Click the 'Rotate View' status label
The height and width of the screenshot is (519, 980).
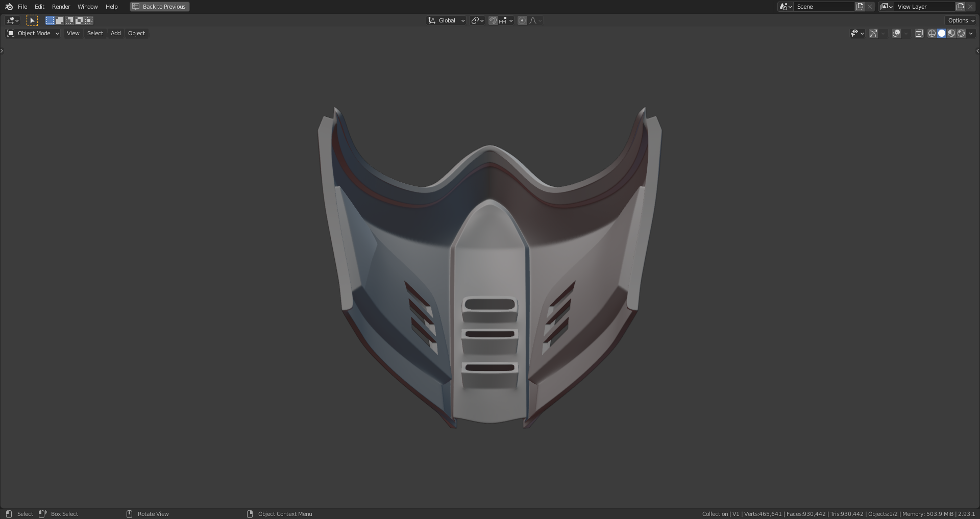tap(153, 514)
